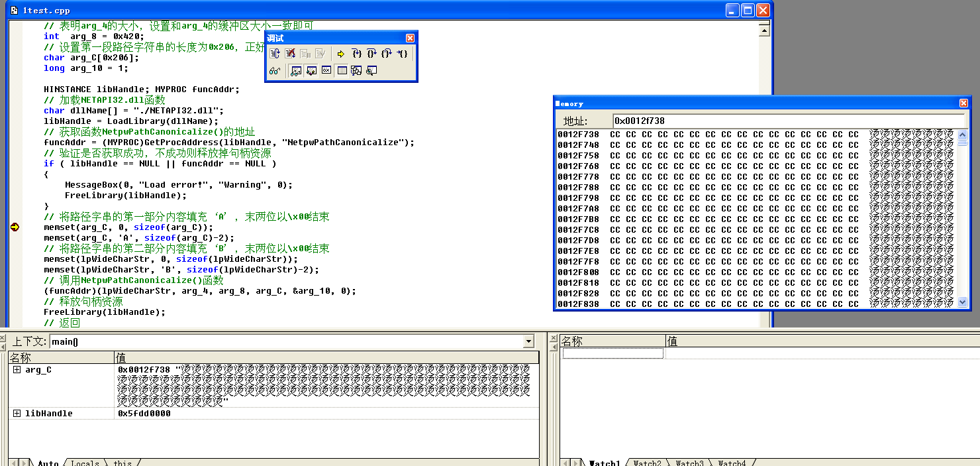Viewport: 980px width, 466px height.
Task: Click the Step Into icon
Action: coord(357,54)
